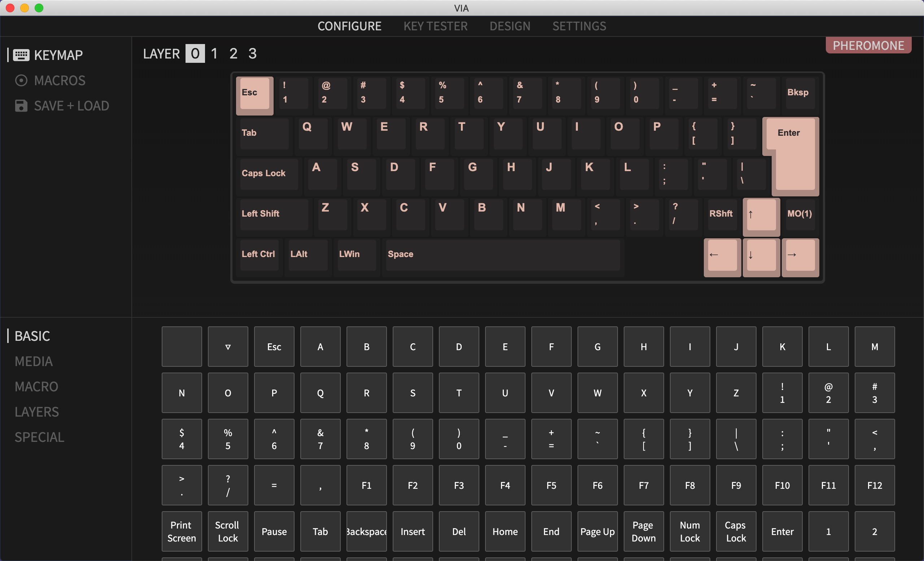Open the Design tab
924x561 pixels.
click(x=510, y=26)
